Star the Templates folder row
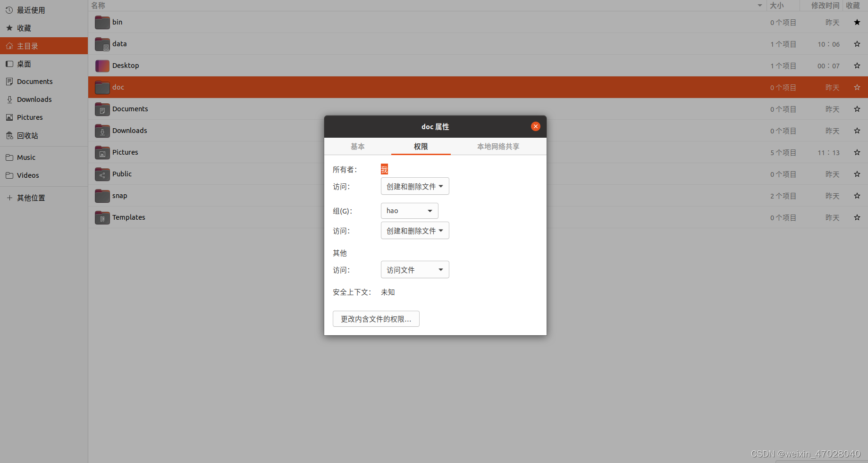The width and height of the screenshot is (868, 463). pyautogui.click(x=857, y=217)
